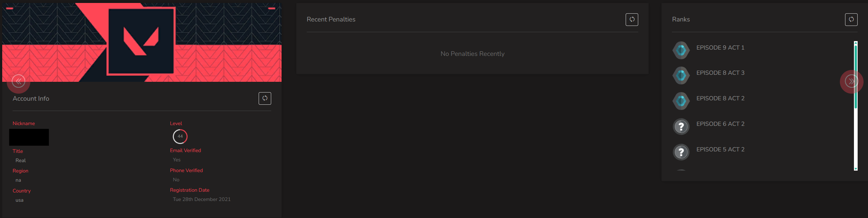Click the scrollbar up arrow in Ranks

tap(855, 43)
